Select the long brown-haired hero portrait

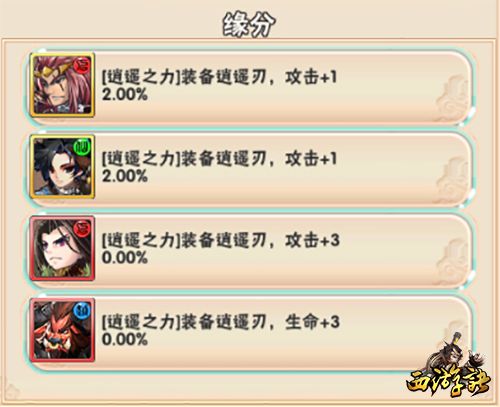click(62, 248)
